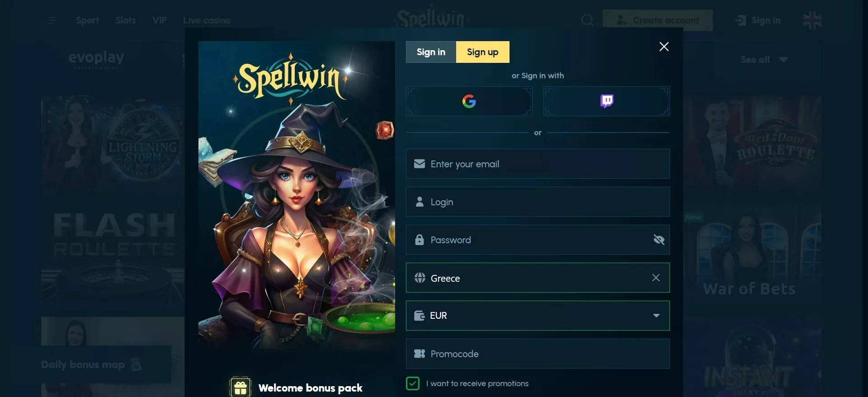
Task: Toggle password visibility eye icon
Action: click(x=659, y=240)
